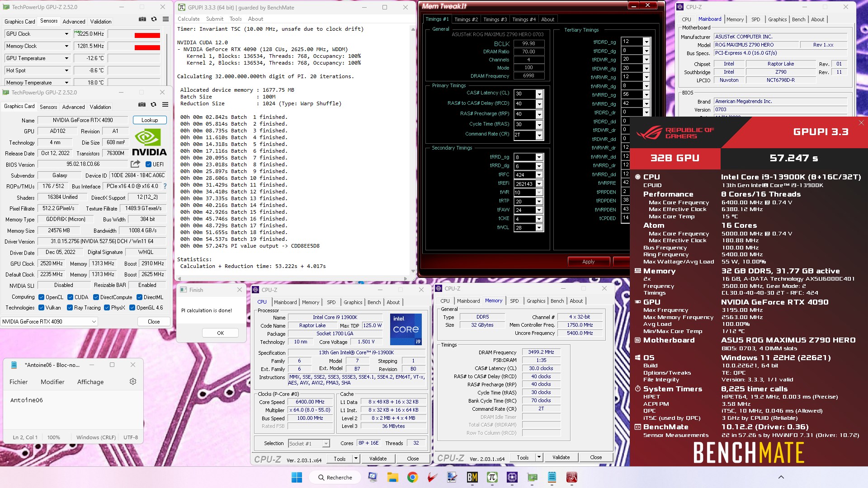Click Close button in CPU-Z Memory window
Image resolution: width=868 pixels, height=488 pixels.
pos(596,457)
